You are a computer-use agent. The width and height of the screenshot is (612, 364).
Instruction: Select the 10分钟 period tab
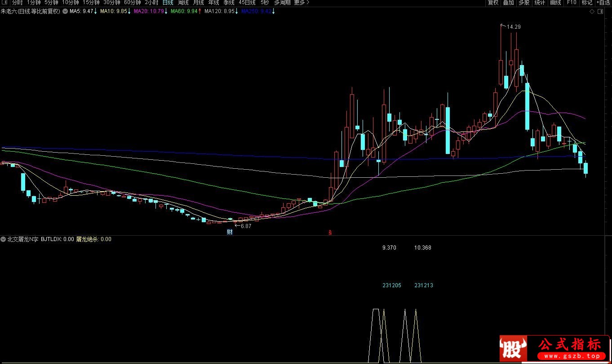(x=71, y=3)
